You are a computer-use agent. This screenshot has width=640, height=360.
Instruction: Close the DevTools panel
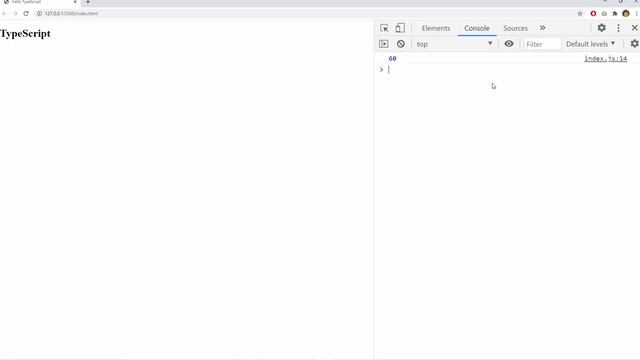point(634,28)
